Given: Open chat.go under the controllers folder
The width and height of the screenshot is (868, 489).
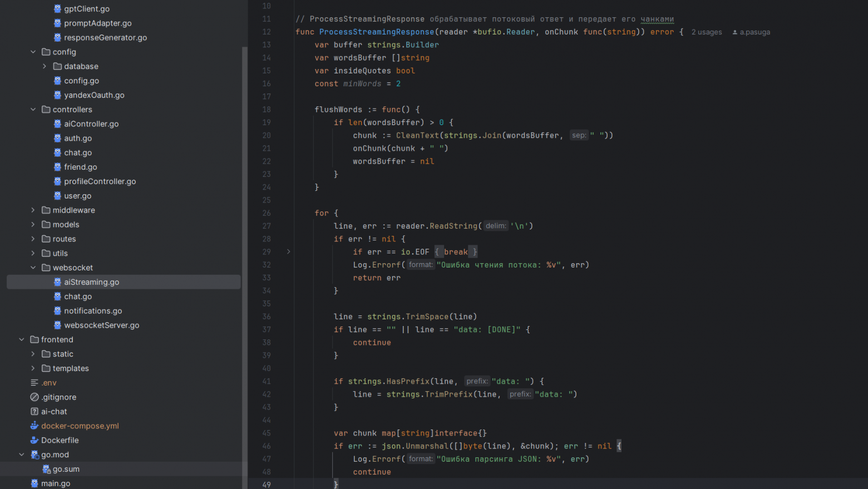Looking at the screenshot, I should point(78,152).
